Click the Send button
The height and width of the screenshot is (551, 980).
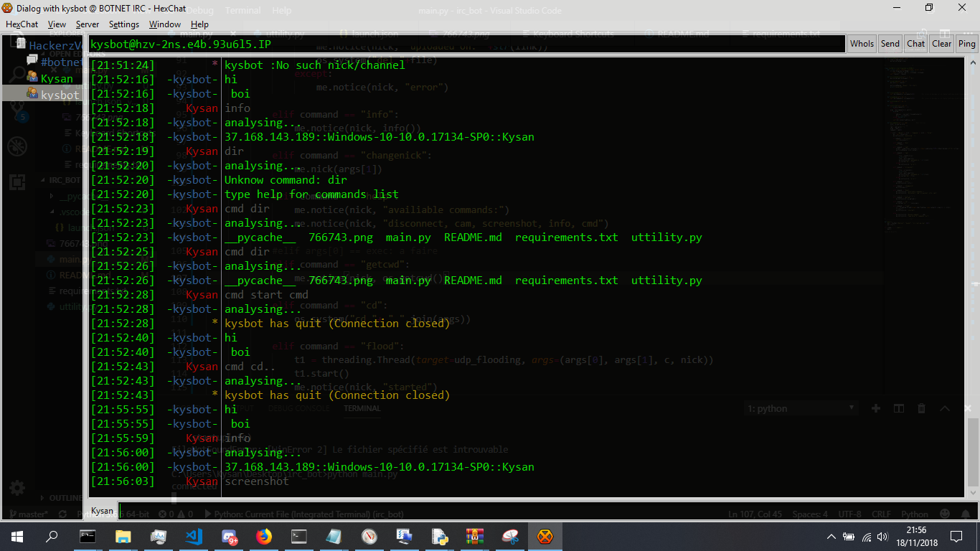[890, 44]
